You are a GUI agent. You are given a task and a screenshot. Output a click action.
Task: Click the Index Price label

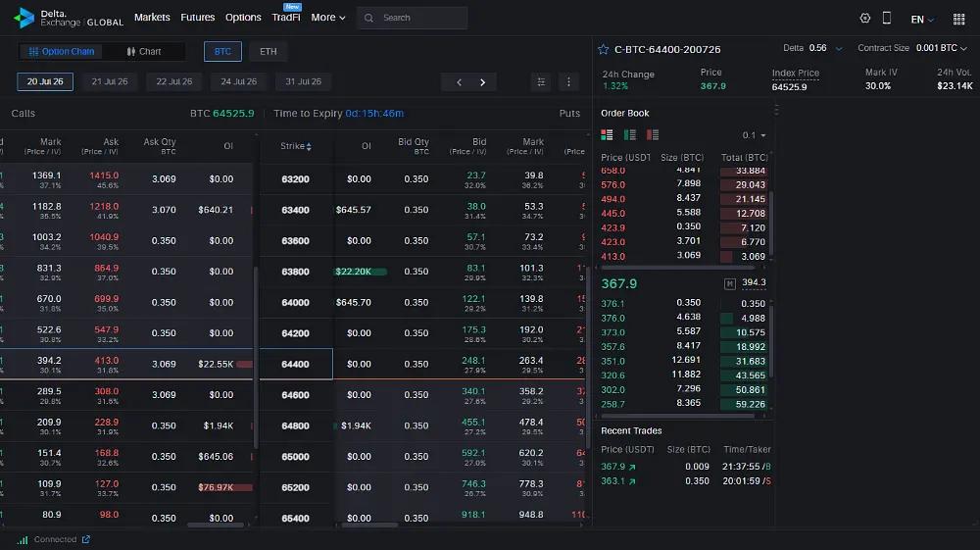(795, 74)
